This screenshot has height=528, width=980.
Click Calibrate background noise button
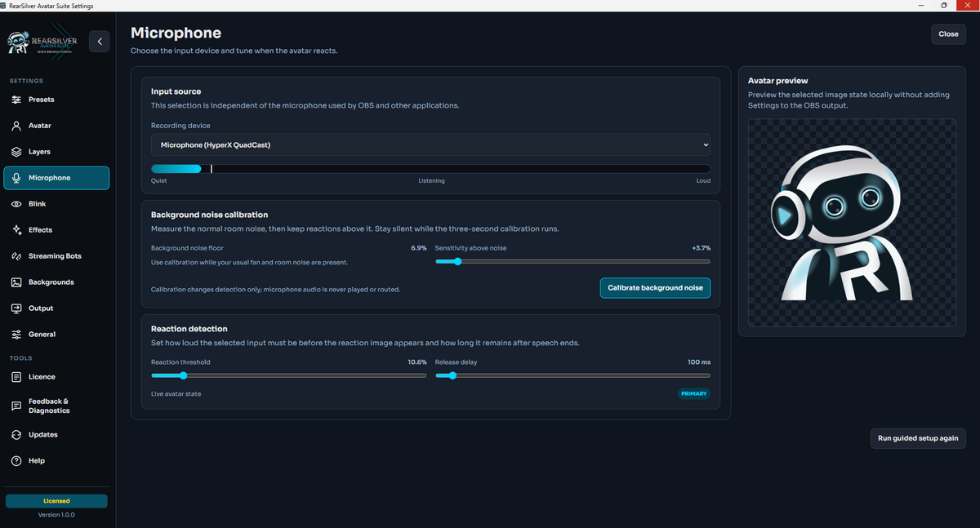coord(655,288)
